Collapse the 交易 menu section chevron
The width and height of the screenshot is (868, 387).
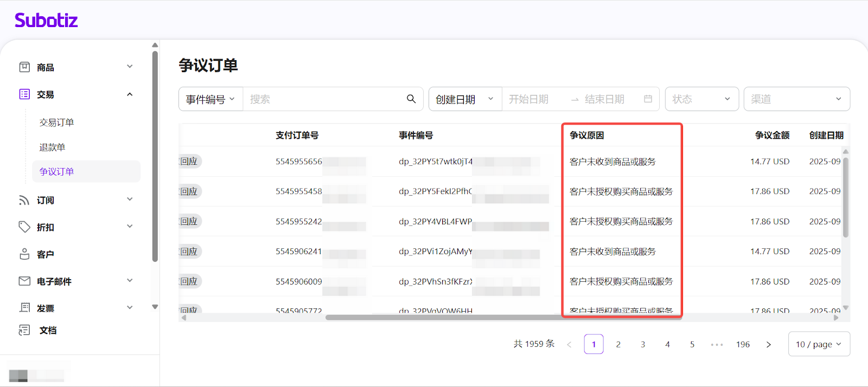[x=130, y=94]
